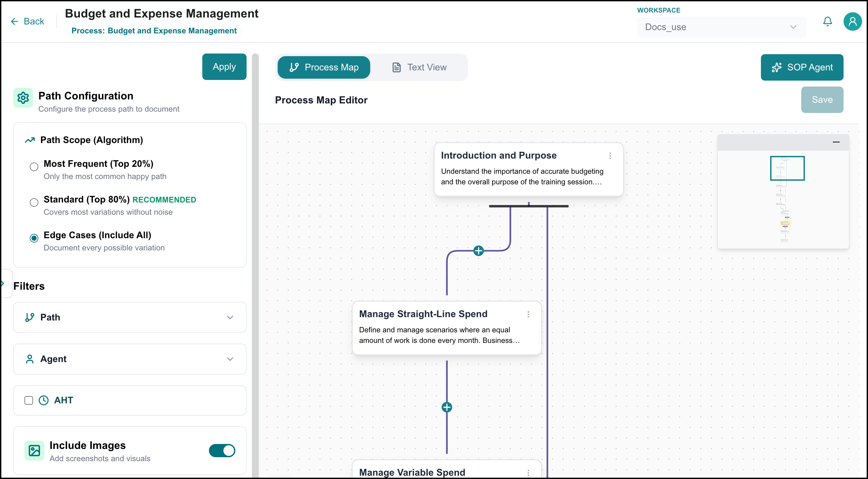This screenshot has height=479, width=868.
Task: Minimize the minimap panel
Action: coord(836,142)
